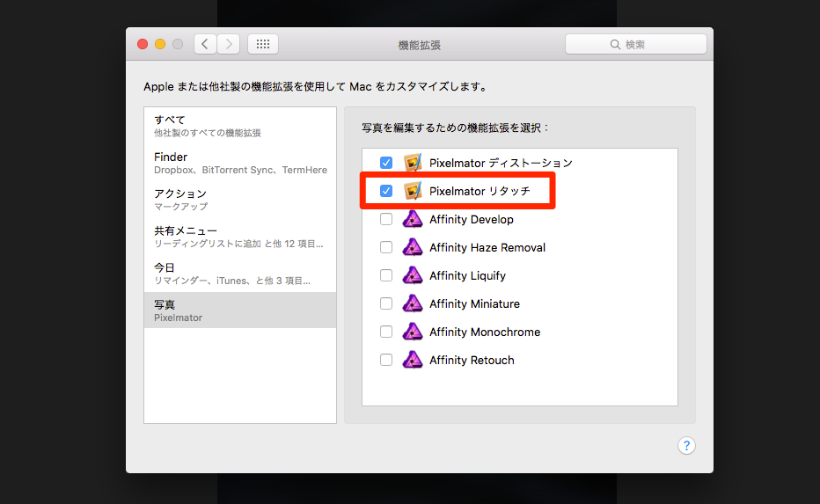Click the Affinity Retouch label
Viewport: 820px width, 504px height.
tap(472, 361)
